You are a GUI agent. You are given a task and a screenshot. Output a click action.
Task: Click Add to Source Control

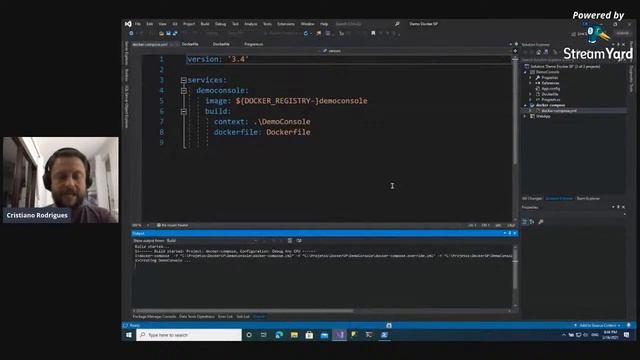[598, 326]
